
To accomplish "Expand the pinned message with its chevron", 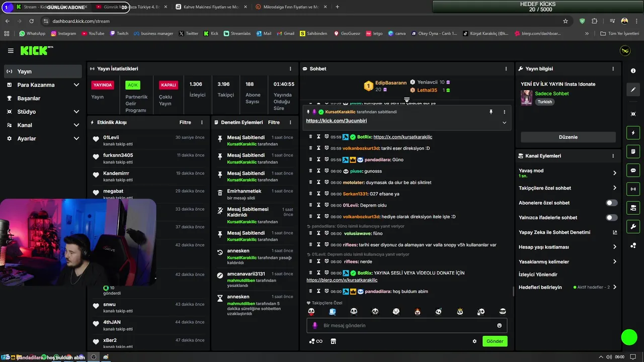I will (x=504, y=123).
